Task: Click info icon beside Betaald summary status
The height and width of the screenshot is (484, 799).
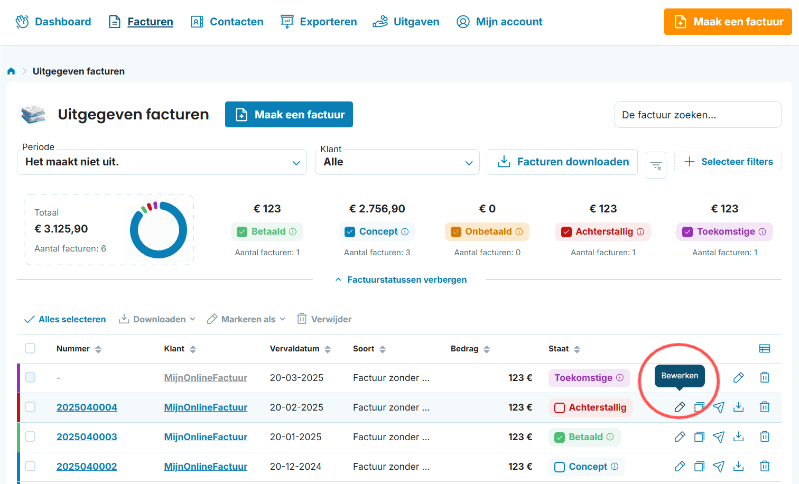Action: point(293,232)
